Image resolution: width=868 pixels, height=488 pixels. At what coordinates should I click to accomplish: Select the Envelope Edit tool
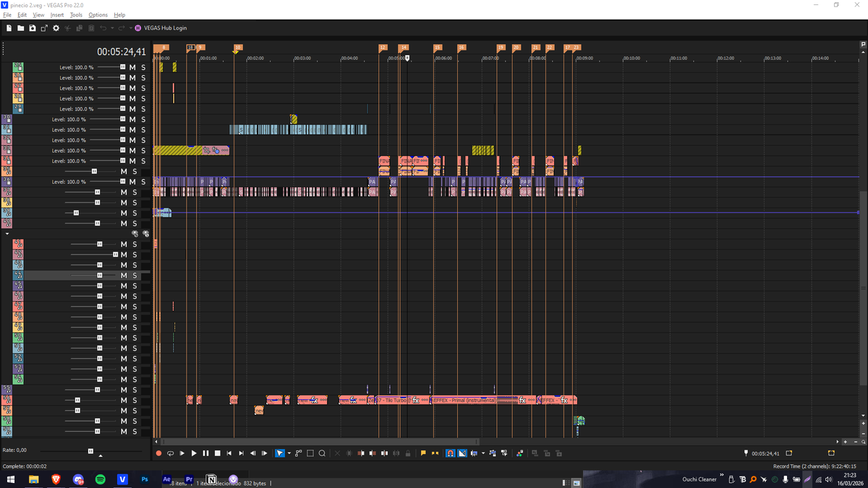(x=297, y=453)
